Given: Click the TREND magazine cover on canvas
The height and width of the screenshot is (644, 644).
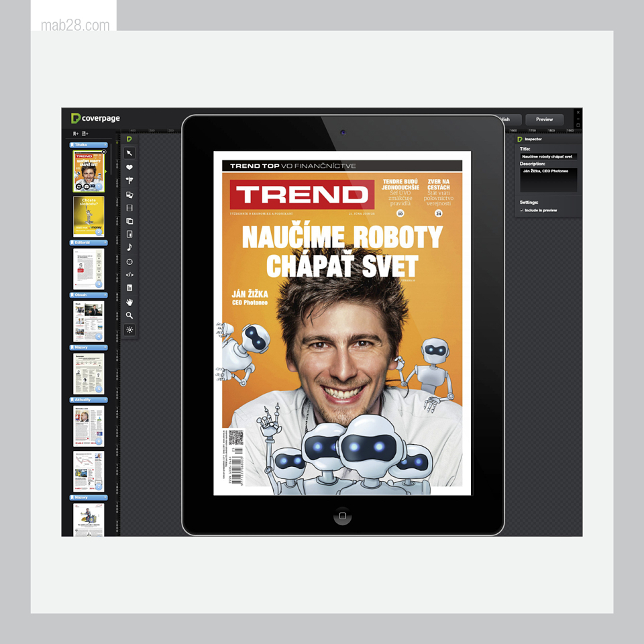Looking at the screenshot, I should [x=342, y=323].
